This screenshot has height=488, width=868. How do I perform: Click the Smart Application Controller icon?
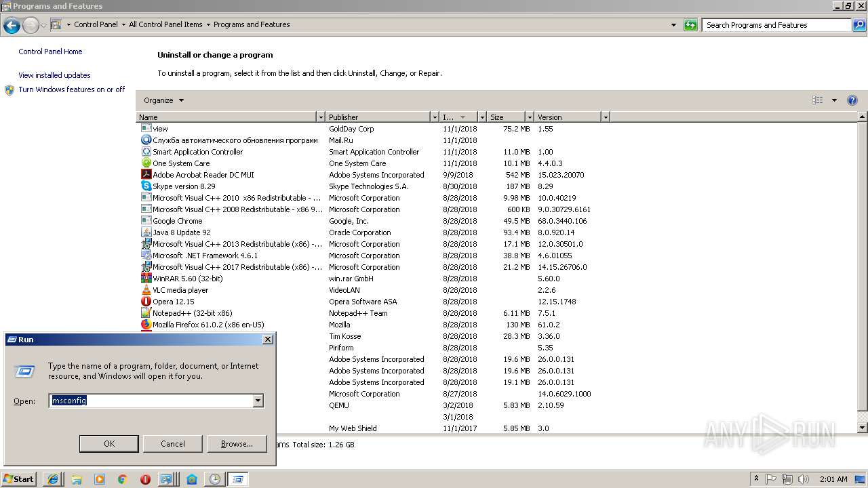click(x=146, y=152)
